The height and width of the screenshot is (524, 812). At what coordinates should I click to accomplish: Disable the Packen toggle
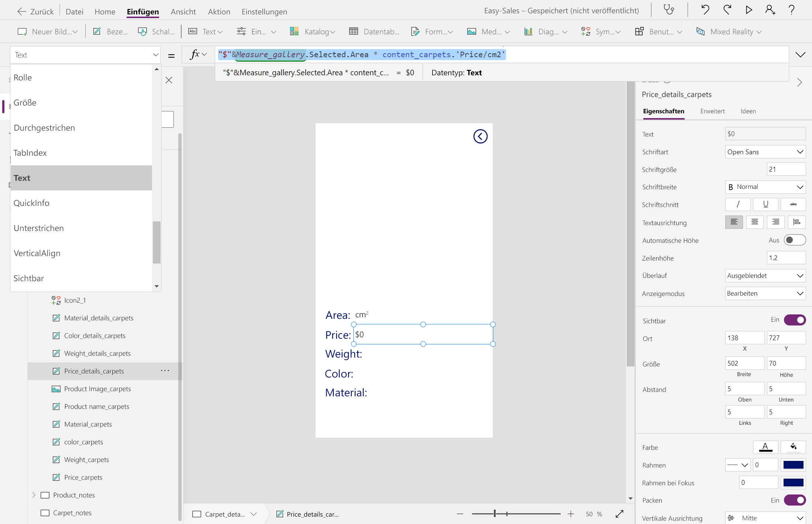point(794,500)
